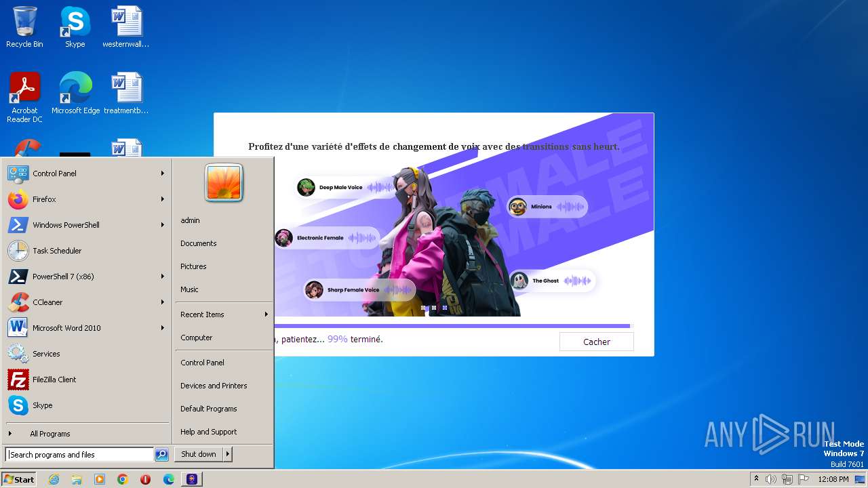The image size is (868, 488).
Task: Expand CCleaner jump list arrow
Action: tap(163, 302)
